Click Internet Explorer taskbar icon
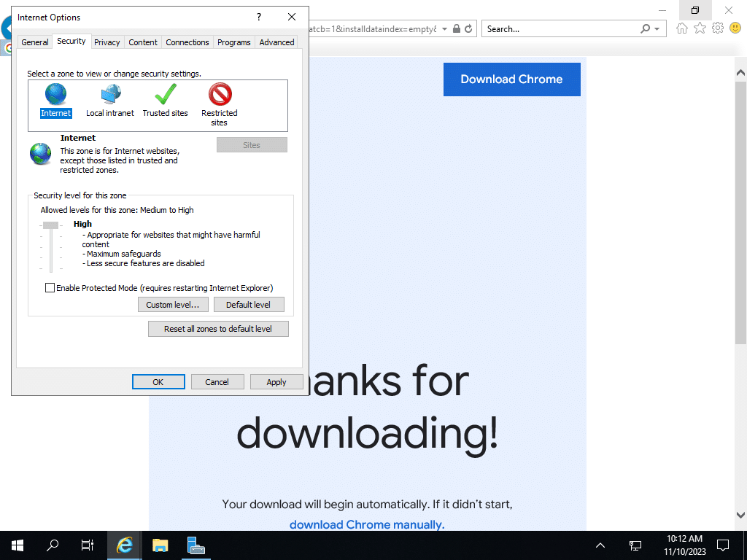Screen dimensions: 747x560 pyautogui.click(x=124, y=545)
